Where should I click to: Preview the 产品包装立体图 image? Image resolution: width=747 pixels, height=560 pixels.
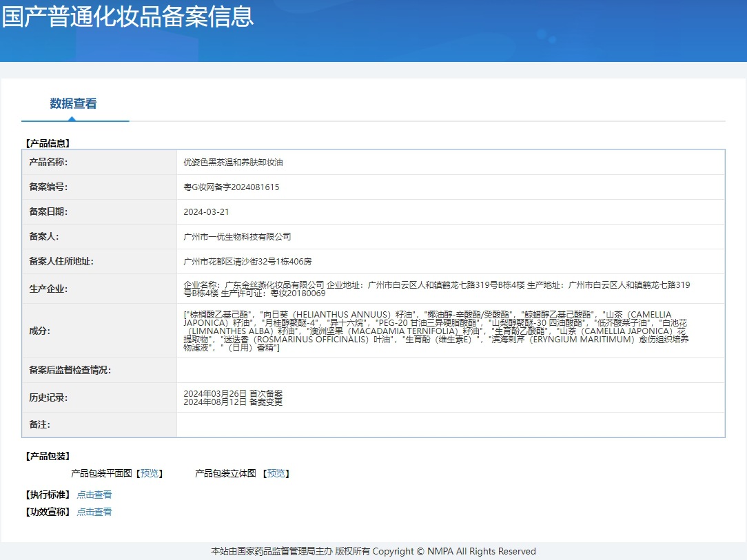(x=276, y=474)
